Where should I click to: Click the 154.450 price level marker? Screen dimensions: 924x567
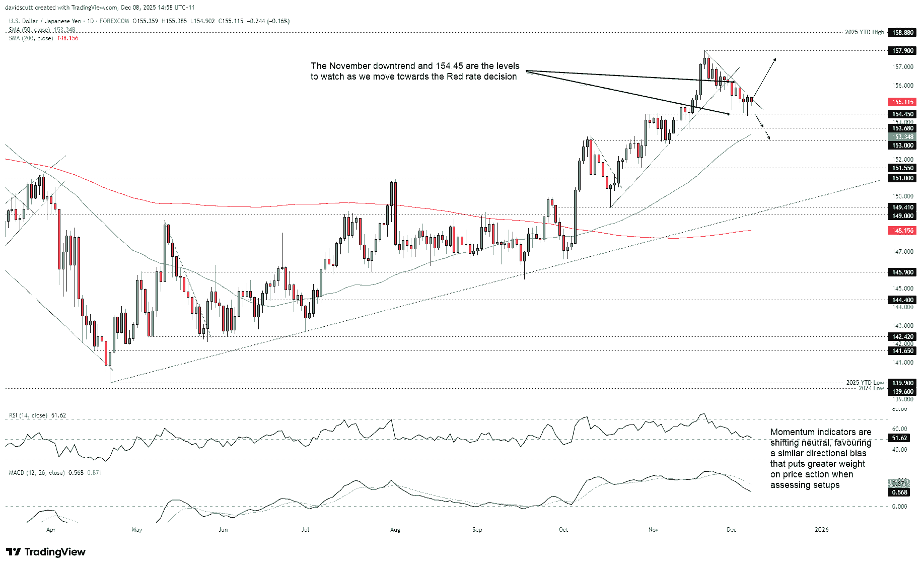pos(902,114)
